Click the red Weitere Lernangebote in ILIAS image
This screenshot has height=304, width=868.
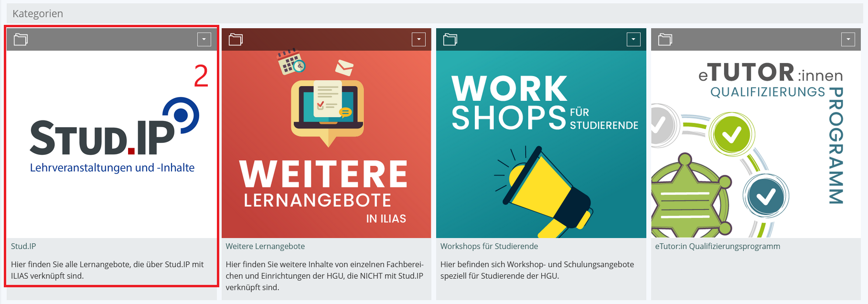coord(326,144)
